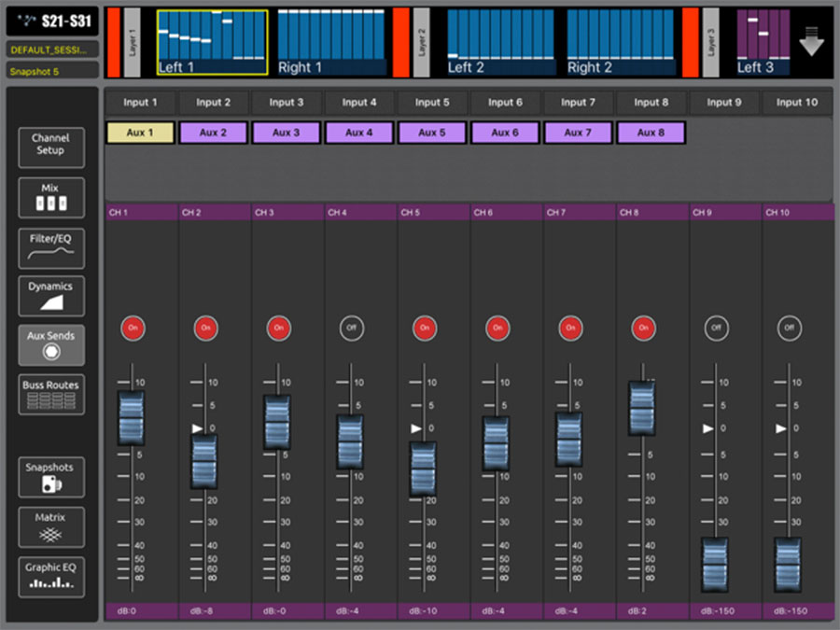Select the CH 4 channel header
840x630 pixels.
[x=360, y=212]
